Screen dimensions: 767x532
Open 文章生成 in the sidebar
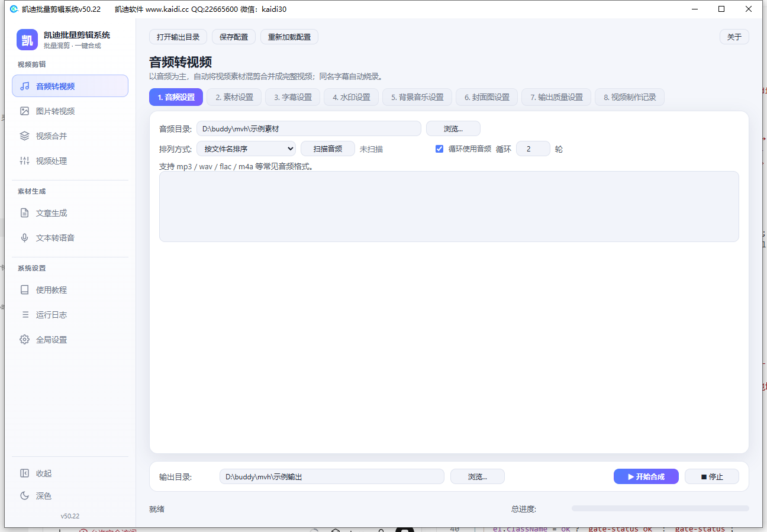70,212
